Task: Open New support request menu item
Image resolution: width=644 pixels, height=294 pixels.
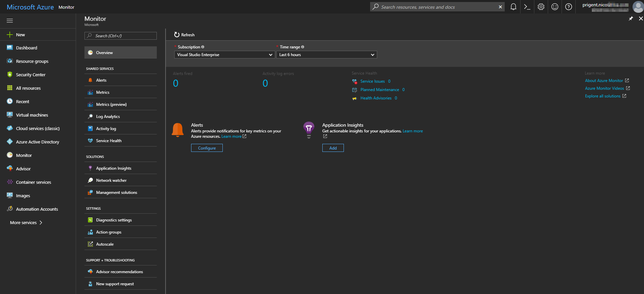Action: [120, 284]
